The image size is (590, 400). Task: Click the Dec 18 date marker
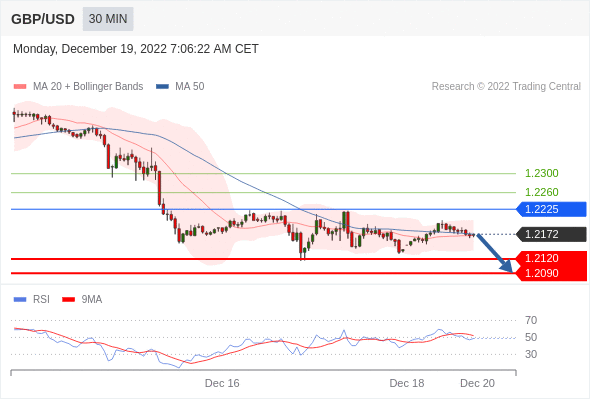(407, 383)
